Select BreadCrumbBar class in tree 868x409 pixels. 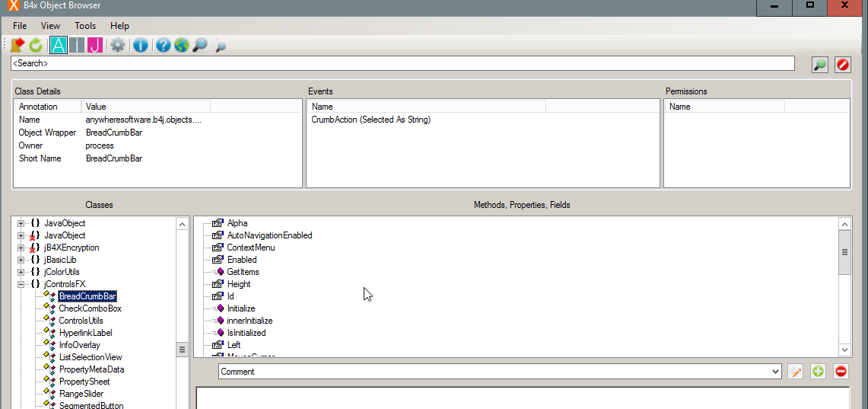coord(87,296)
